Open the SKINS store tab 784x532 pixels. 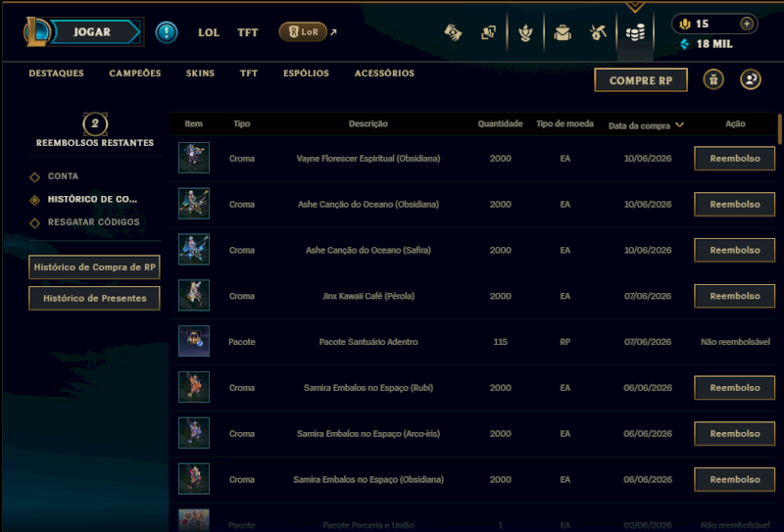(x=200, y=73)
